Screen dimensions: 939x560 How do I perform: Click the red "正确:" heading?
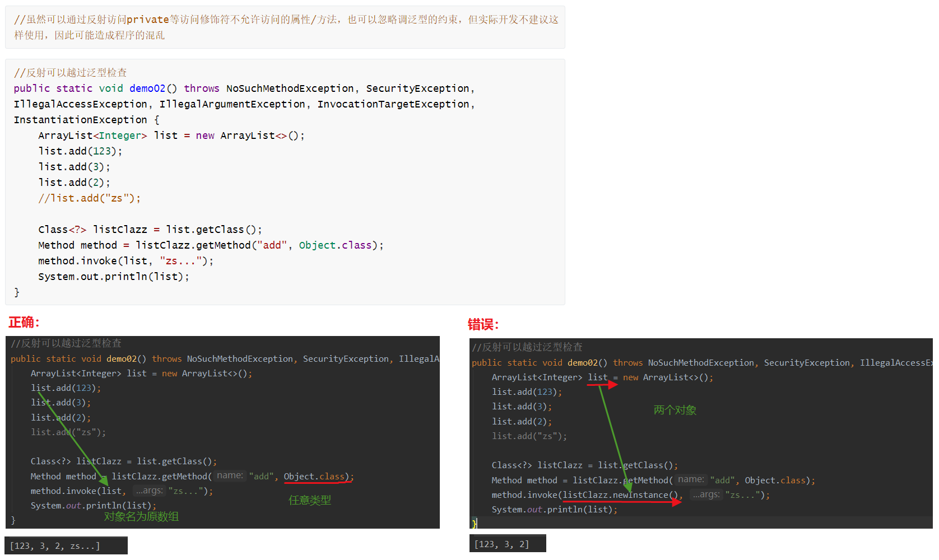point(24,323)
